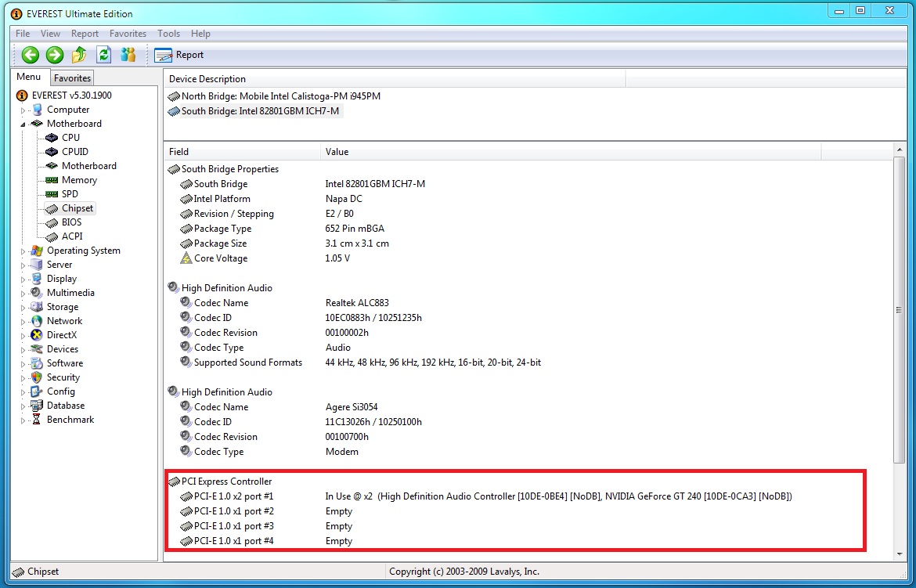Select the EVEREST v5.30.1900 root node

(72, 96)
